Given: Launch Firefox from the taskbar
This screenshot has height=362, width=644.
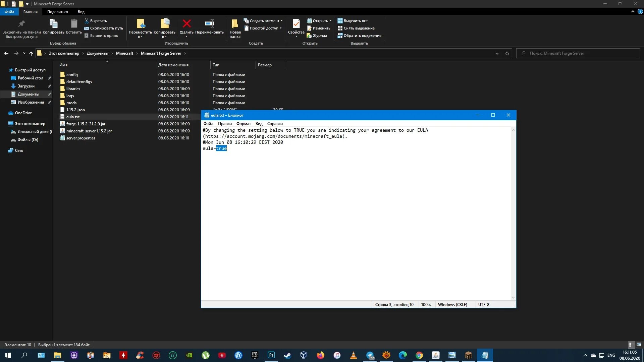Looking at the screenshot, I should [x=320, y=355].
